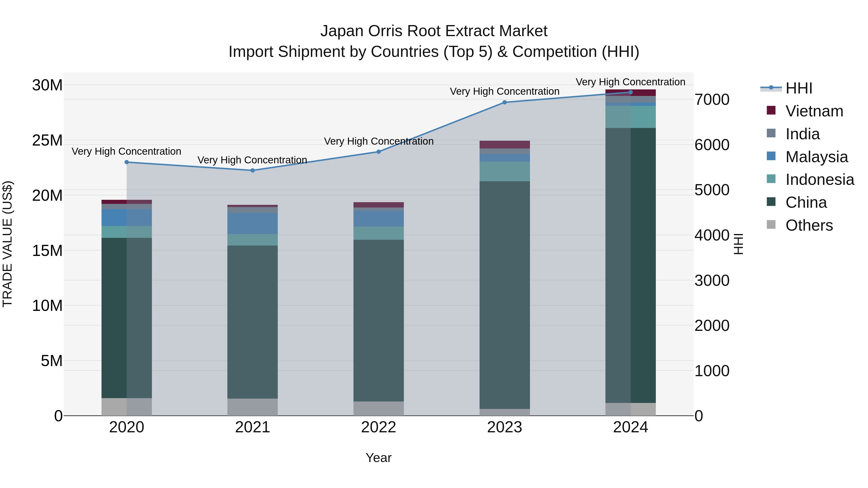Click the 2020 x-axis label
868x488 pixels.
[x=127, y=427]
